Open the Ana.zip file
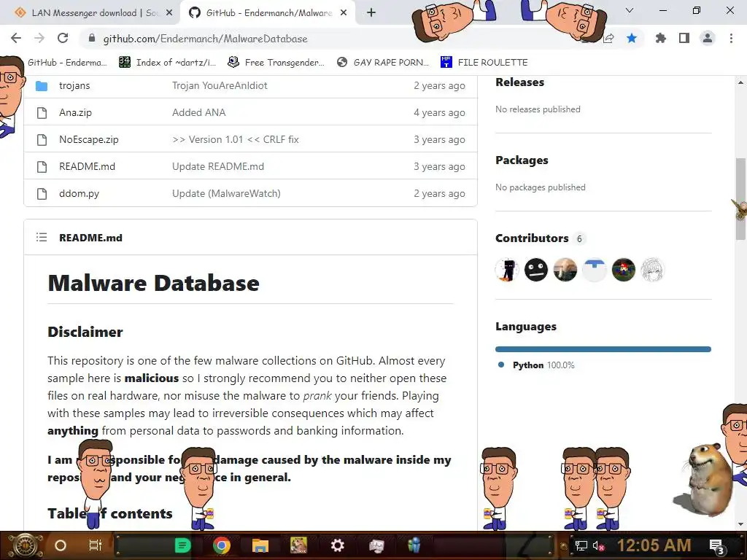This screenshot has height=560, width=747. [x=75, y=112]
